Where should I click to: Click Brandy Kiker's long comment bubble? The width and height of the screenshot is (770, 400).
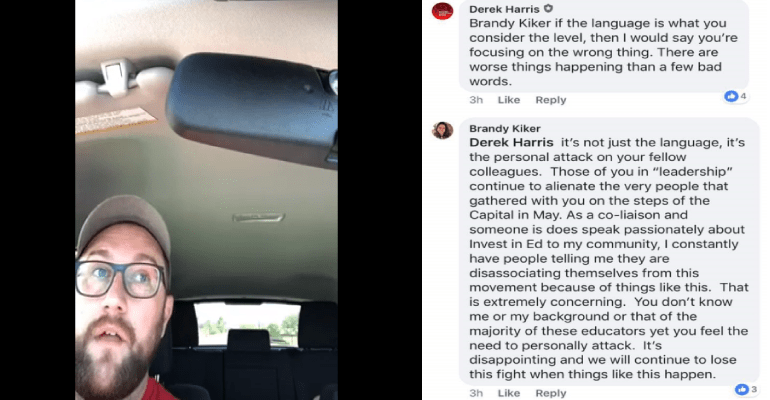click(609, 251)
